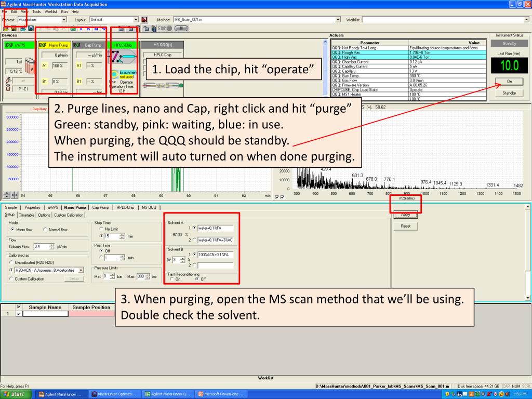Viewport: 532px width, 399px height.
Task: Select Normal flow mode radio button
Action: [45, 230]
